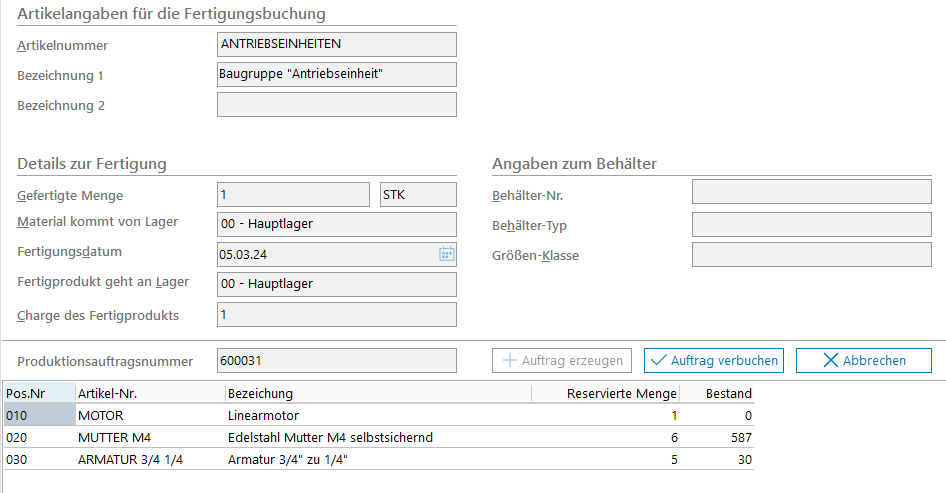
Task: Click the Charge des Fertigprodukts field
Action: point(336,315)
